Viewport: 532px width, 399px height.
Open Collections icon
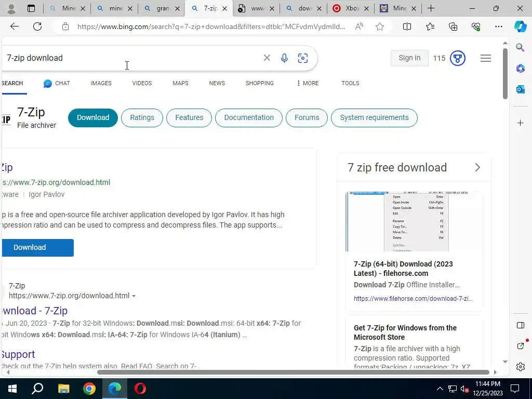pyautogui.click(x=453, y=26)
